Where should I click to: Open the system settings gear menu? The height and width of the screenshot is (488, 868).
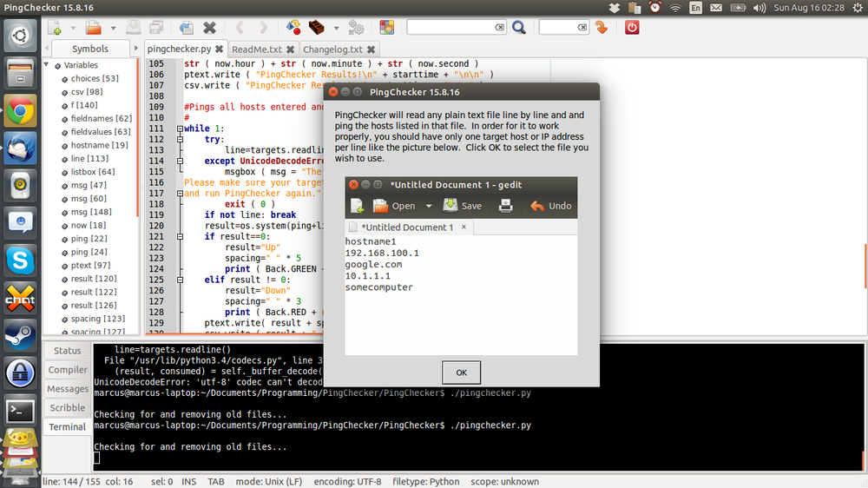858,8
